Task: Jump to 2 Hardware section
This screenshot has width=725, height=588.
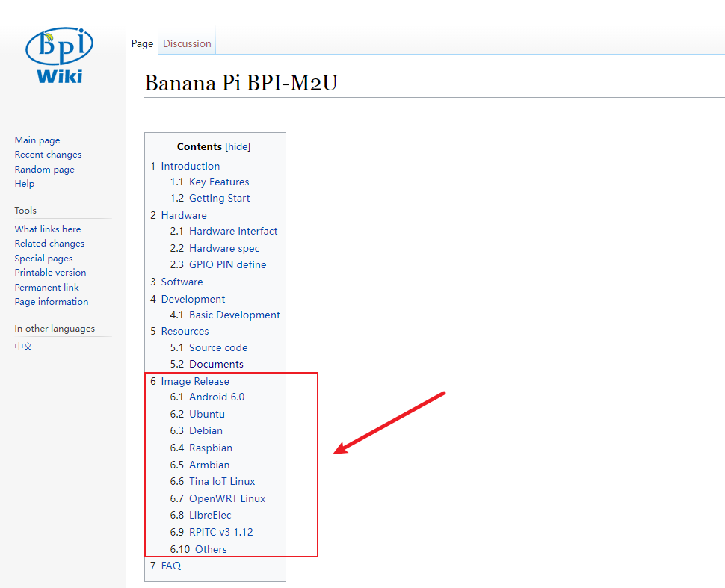Action: coord(179,215)
